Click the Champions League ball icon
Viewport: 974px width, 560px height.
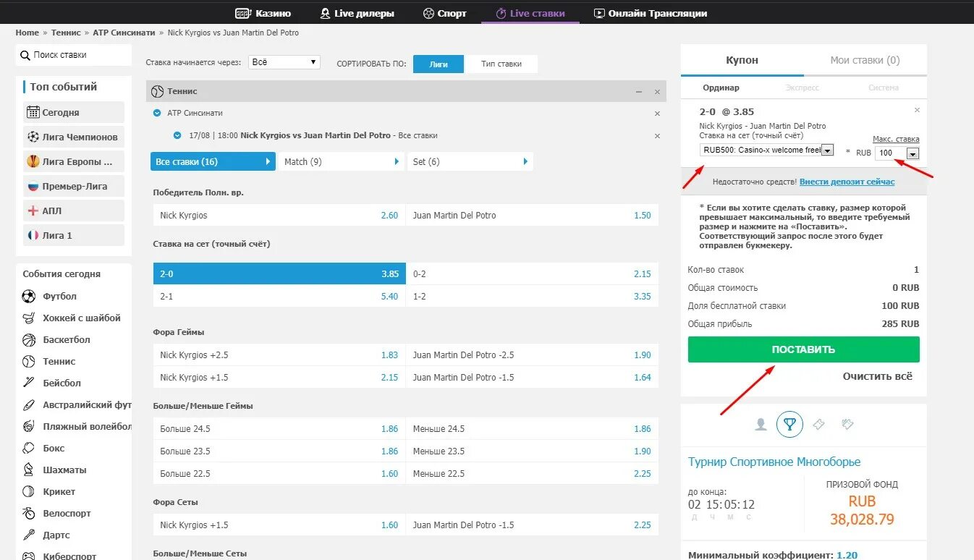(x=33, y=137)
